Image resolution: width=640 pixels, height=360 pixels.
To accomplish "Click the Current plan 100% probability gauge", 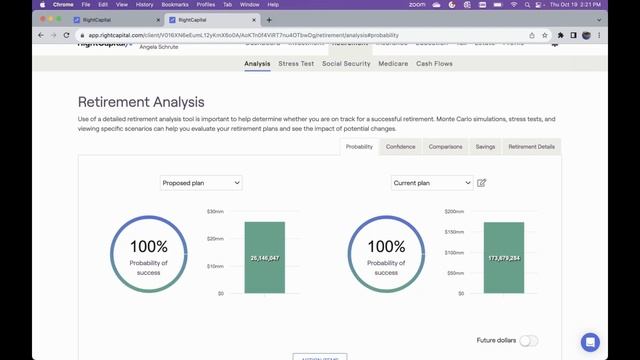I will pyautogui.click(x=386, y=254).
